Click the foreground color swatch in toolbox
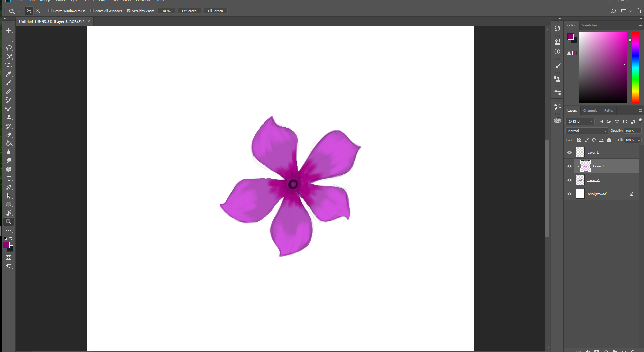Screen dimensions: 644x352 click(6, 245)
